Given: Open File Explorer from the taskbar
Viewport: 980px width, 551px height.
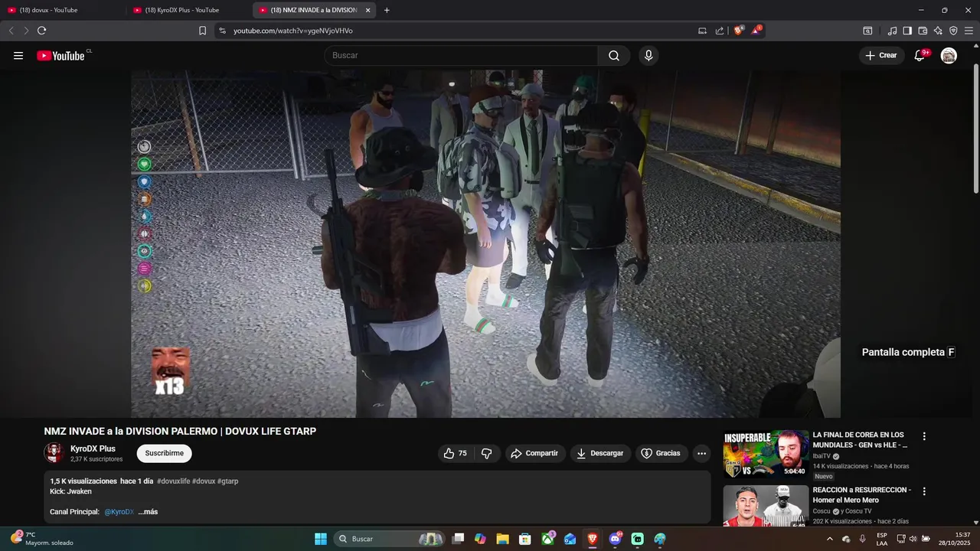Looking at the screenshot, I should [x=502, y=539].
